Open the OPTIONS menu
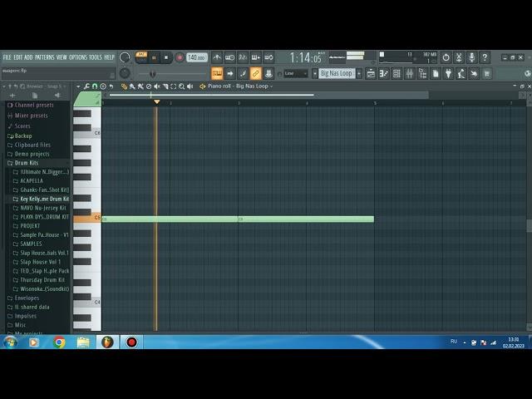The width and height of the screenshot is (532, 399). [78, 57]
